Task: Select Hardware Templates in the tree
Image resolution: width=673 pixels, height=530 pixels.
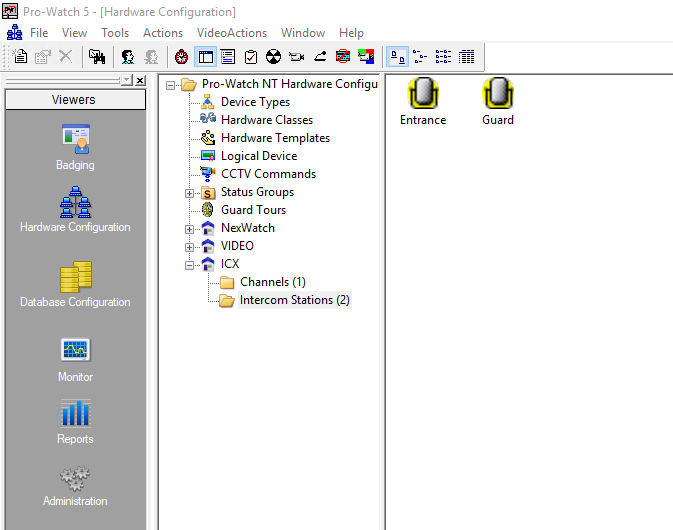Action: 275,138
